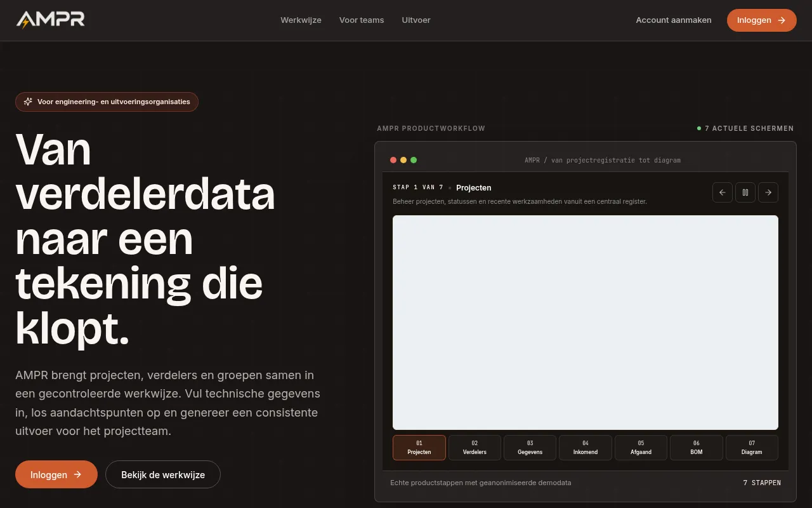Click the red window dot
This screenshot has height=508, width=812.
click(393, 160)
